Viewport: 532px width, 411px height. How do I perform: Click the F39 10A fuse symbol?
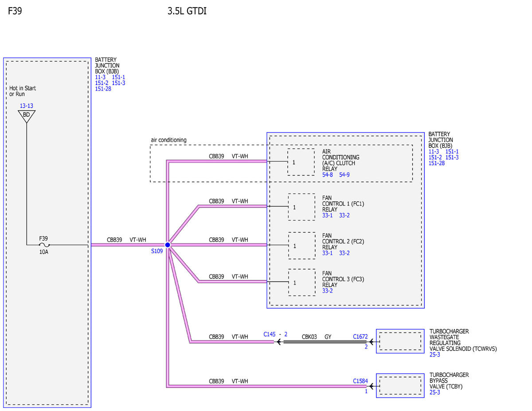pos(43,245)
